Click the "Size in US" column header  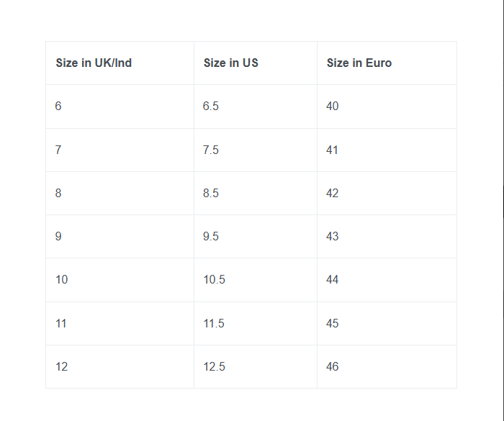(x=230, y=63)
